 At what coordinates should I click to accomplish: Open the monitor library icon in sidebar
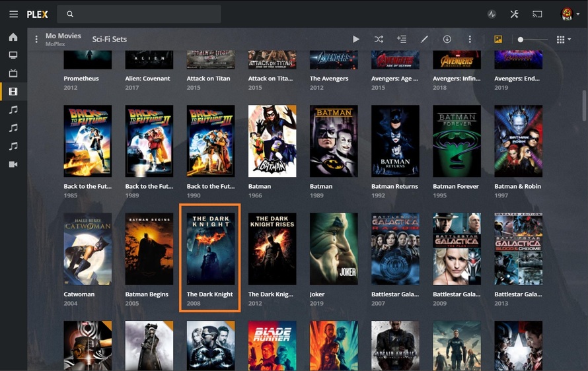(13, 55)
